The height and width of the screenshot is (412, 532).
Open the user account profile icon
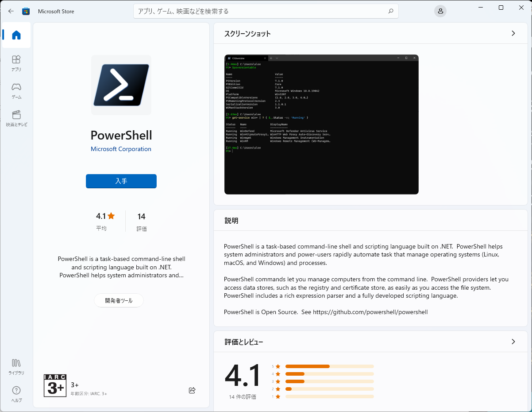440,11
